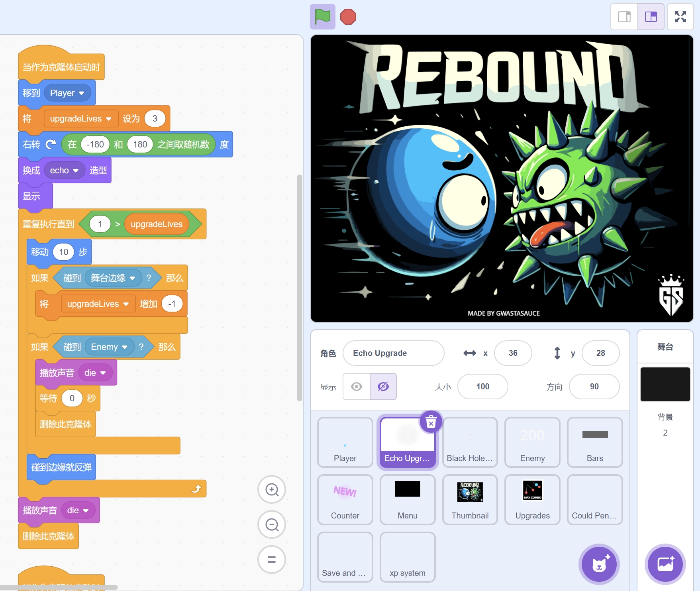Select the Bars sprite
This screenshot has width=700, height=591.
coord(595,442)
